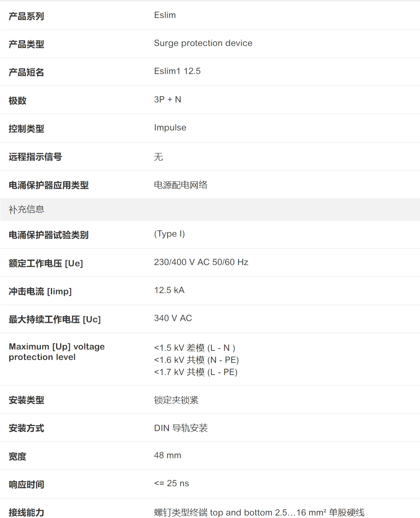Select the Impulse control type value
Viewport: 420px width, 518px height.
(x=170, y=128)
